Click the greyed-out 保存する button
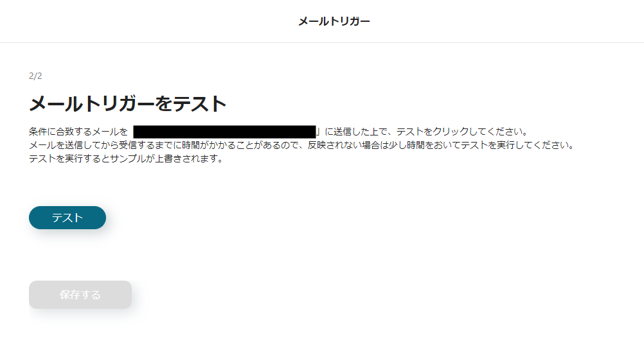Screen dimensions: 644x348 [x=80, y=295]
